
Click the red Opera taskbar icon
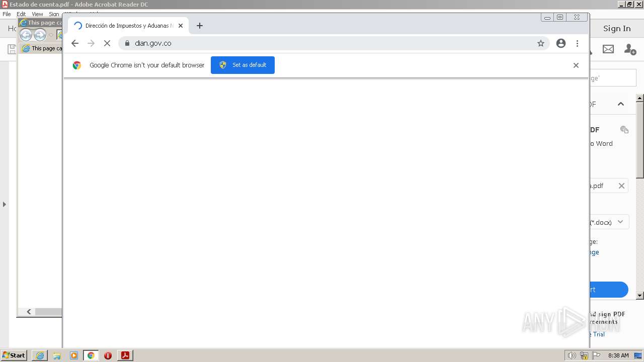click(x=108, y=355)
